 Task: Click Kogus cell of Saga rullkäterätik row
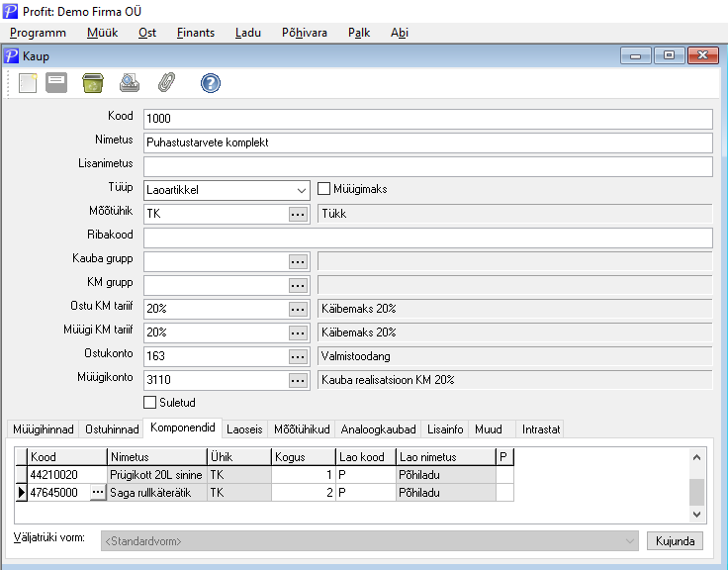(x=304, y=493)
